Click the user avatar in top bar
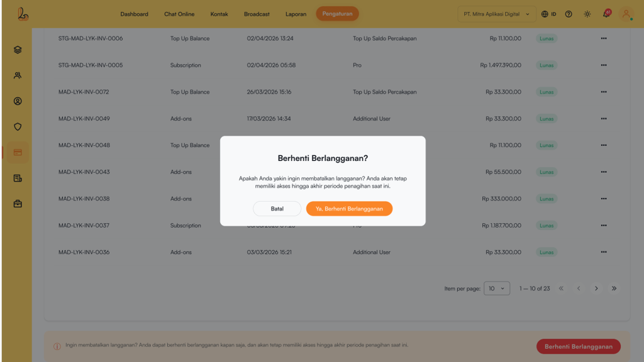 click(626, 14)
